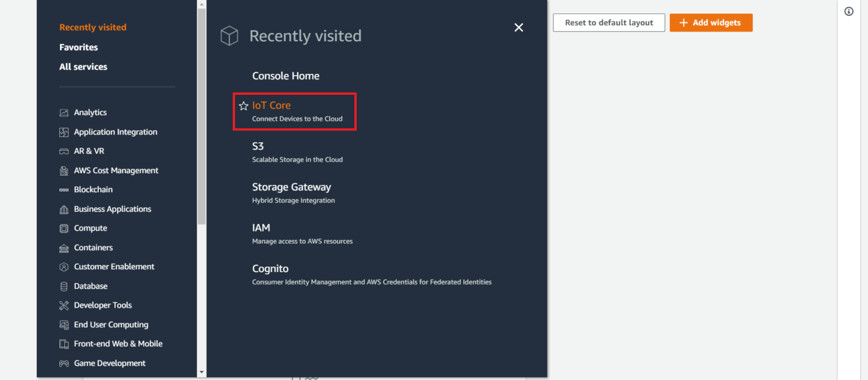Click the Recently visited cube icon

[229, 36]
